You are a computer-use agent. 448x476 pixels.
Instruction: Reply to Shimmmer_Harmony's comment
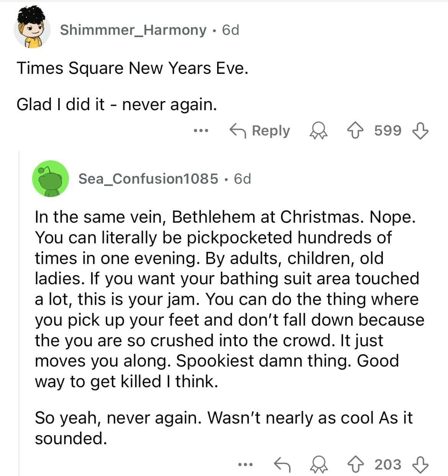pos(260,131)
